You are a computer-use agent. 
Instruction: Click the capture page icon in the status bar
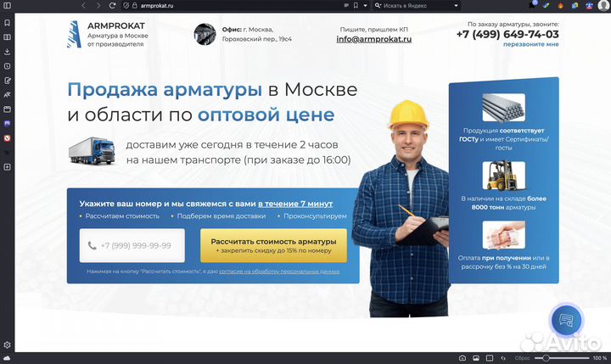[x=462, y=358]
